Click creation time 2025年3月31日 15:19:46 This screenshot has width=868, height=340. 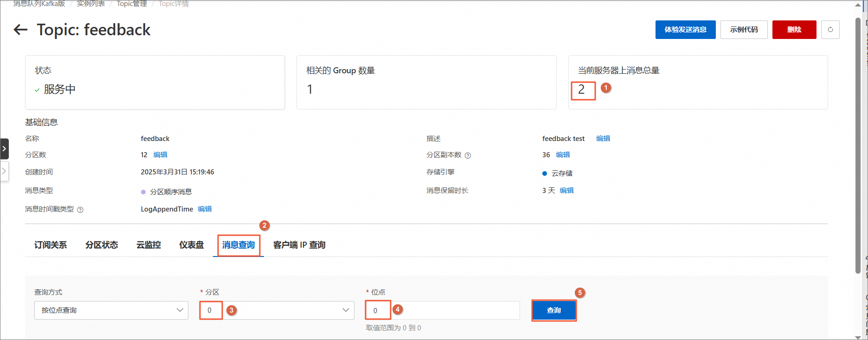coord(177,172)
